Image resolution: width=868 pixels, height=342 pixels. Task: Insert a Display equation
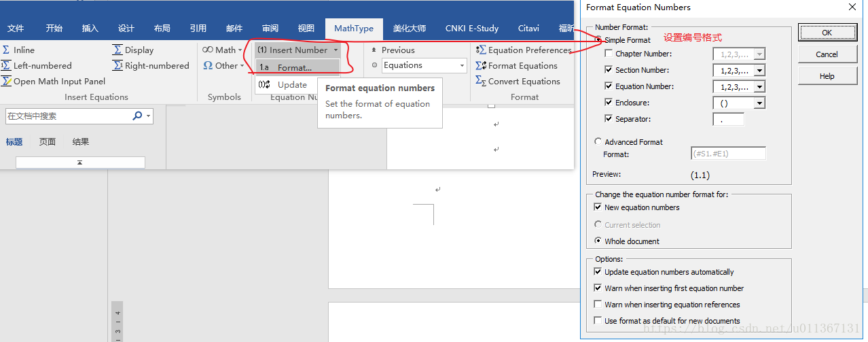click(x=134, y=50)
